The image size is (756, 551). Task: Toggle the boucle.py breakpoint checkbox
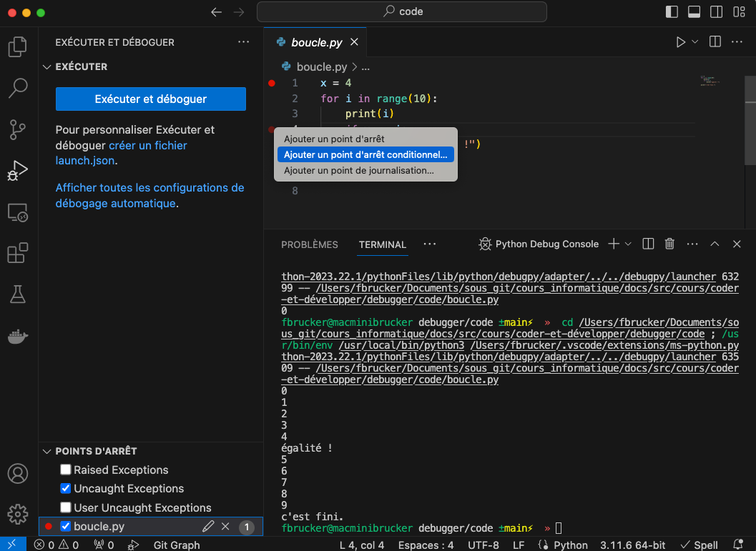tap(65, 526)
